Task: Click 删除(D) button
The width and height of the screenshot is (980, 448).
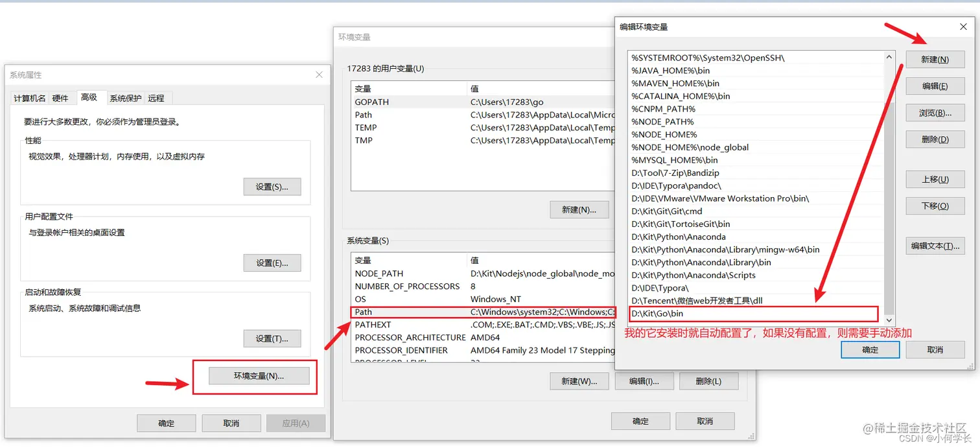Action: [935, 139]
